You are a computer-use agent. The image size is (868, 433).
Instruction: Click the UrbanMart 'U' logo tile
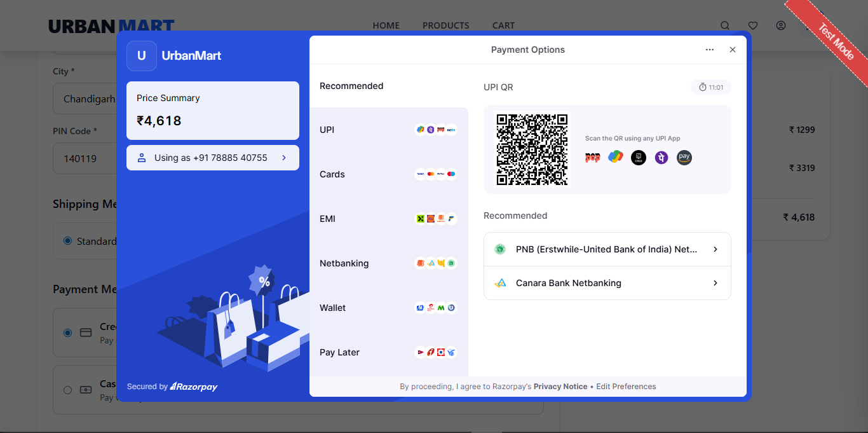pos(142,56)
